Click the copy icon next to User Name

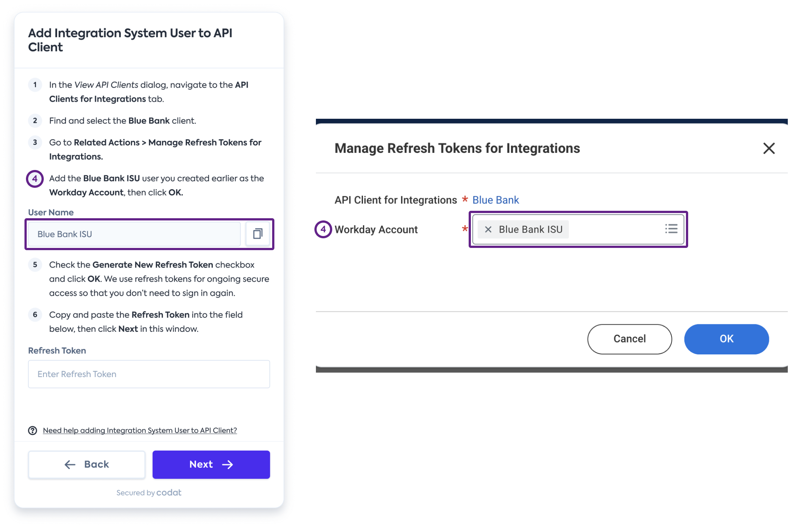258,234
